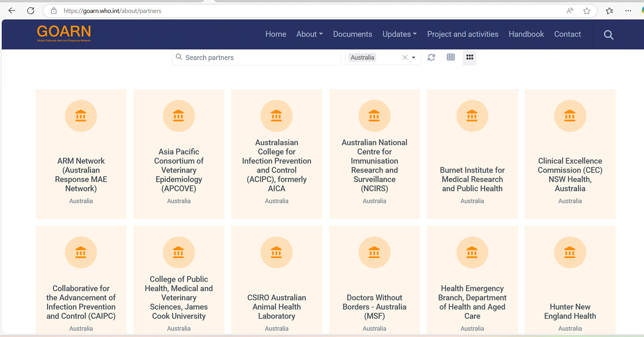This screenshot has width=644, height=337.
Task: Click Australia tag in filter box
Action: 362,57
